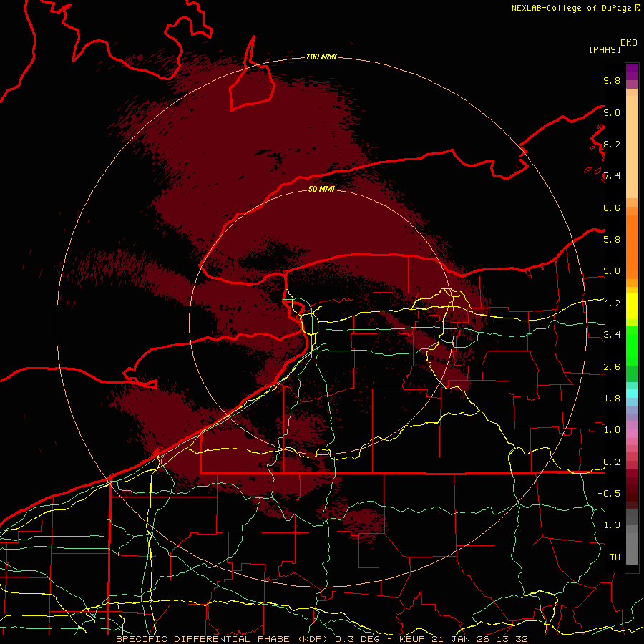
Task: Select the 2.6 legend value
Action: [x=612, y=367]
